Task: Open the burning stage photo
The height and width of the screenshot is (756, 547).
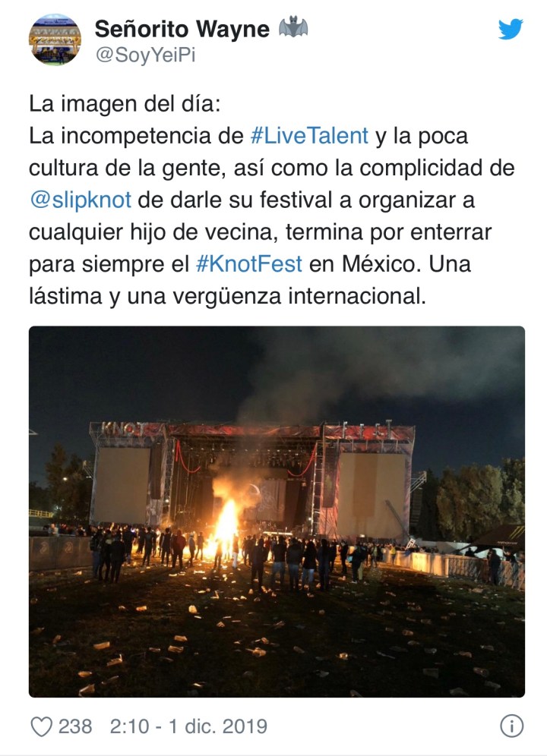Action: pos(277,512)
